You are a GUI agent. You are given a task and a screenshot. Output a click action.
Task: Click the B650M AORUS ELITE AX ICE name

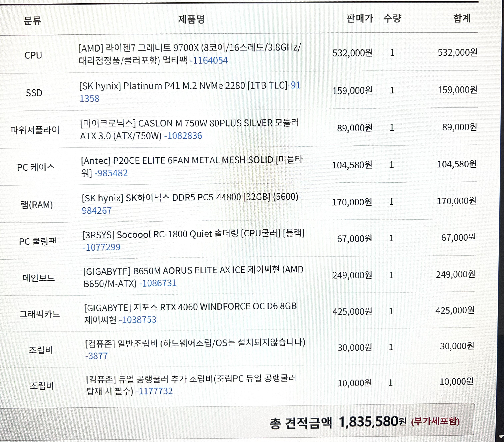tap(193, 277)
